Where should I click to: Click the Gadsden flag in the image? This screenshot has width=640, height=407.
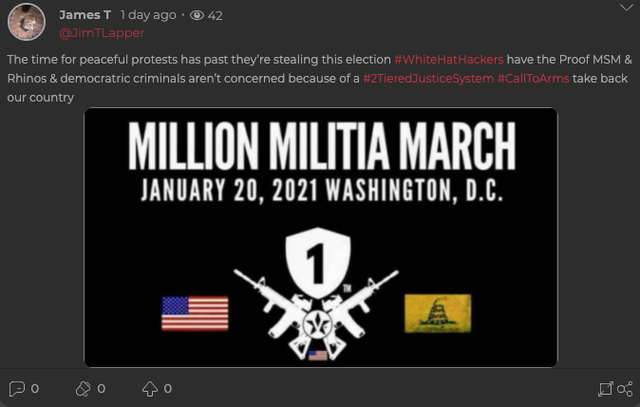pos(438,313)
